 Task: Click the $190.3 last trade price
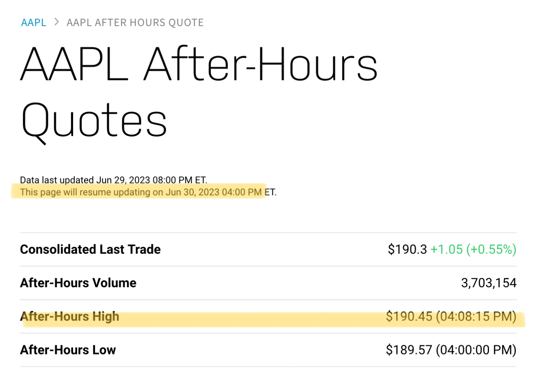tap(407, 249)
